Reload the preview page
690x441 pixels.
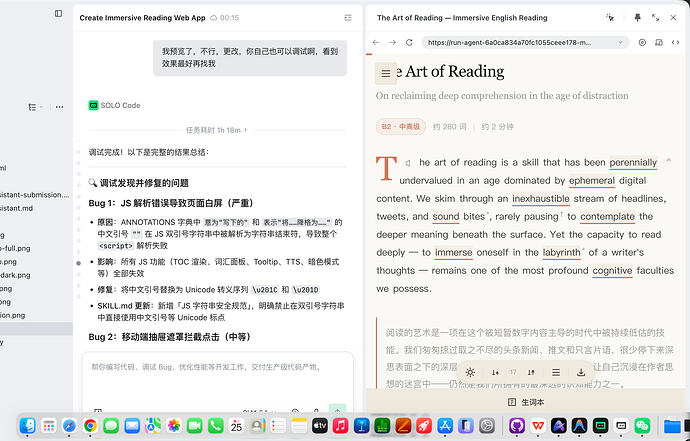pyautogui.click(x=409, y=42)
